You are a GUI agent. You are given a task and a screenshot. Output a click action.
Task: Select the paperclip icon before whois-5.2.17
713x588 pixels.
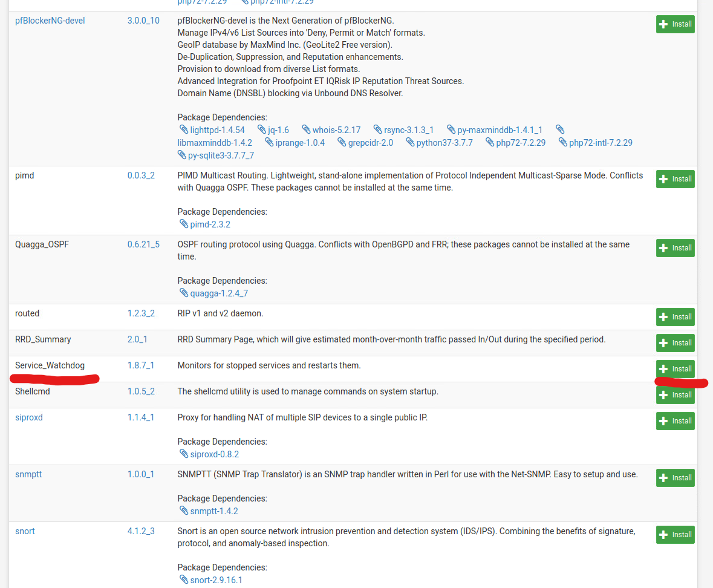[306, 130]
